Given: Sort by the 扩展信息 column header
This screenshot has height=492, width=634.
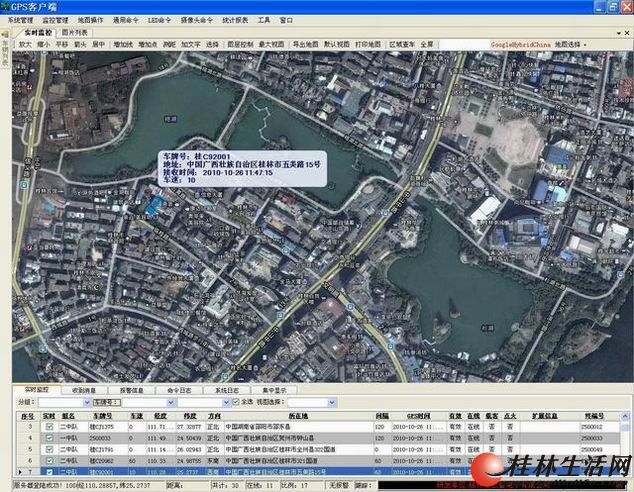Looking at the screenshot, I should pos(545,416).
